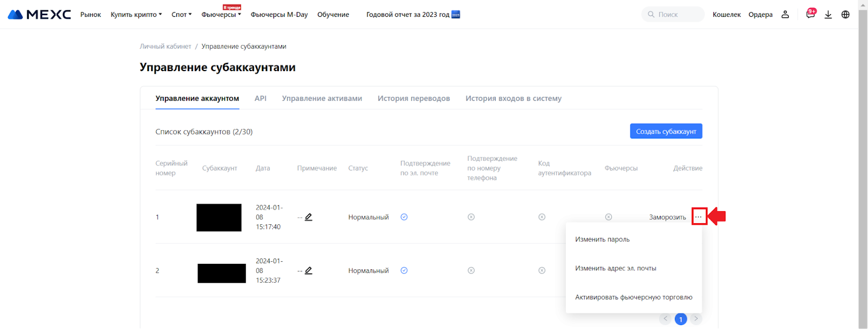Expand the Фьючерсы dropdown
Viewport: 868px width, 329px height.
pos(221,15)
